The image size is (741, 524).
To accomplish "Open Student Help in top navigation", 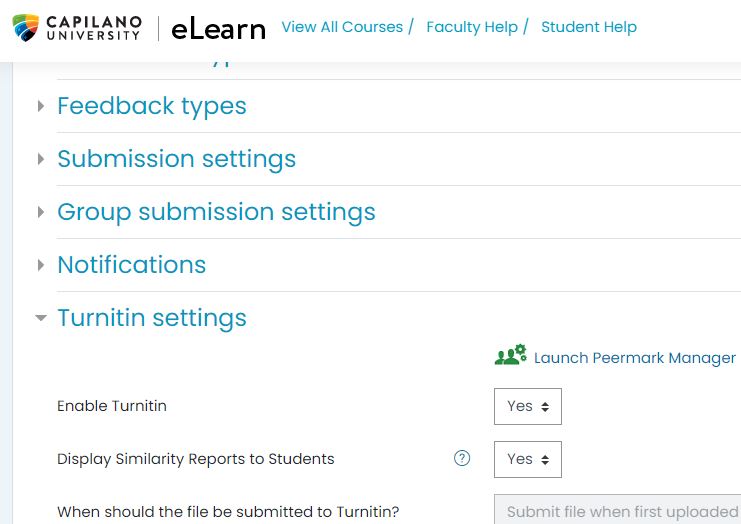I will [x=588, y=27].
